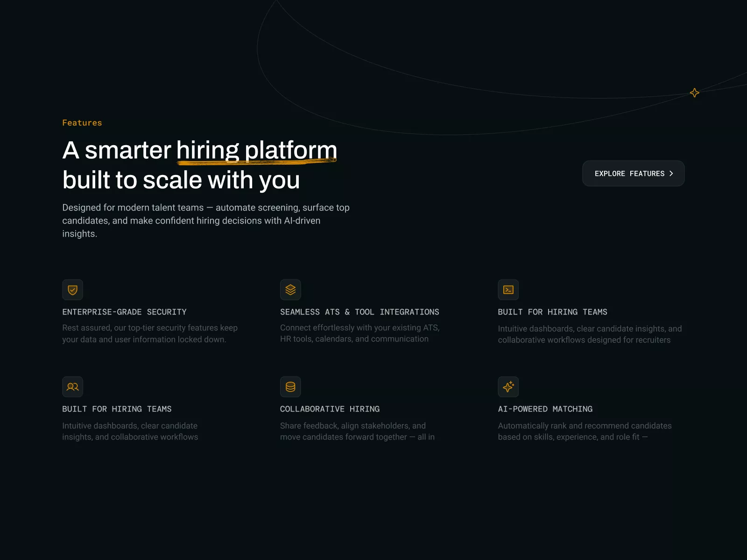Screen dimensions: 747x560
Task: Click the chevron arrow inside Explore Features
Action: [671, 174]
